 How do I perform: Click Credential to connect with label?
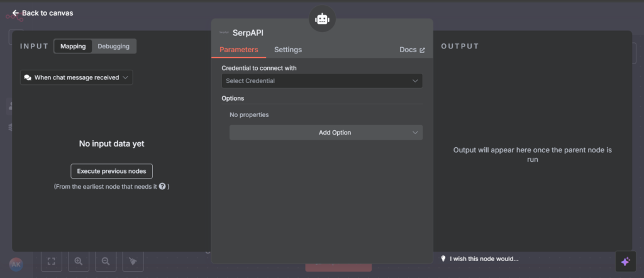click(x=259, y=68)
